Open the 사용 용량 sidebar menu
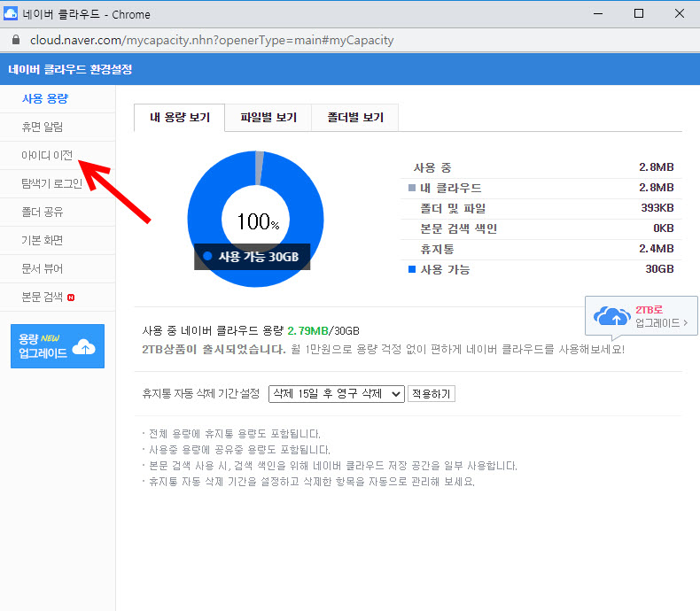This screenshot has width=700, height=611. coord(45,98)
